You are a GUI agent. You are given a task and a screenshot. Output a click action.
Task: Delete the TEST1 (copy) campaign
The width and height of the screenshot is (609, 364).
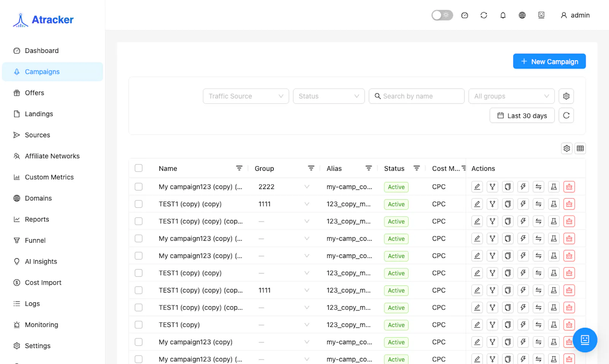tap(569, 325)
